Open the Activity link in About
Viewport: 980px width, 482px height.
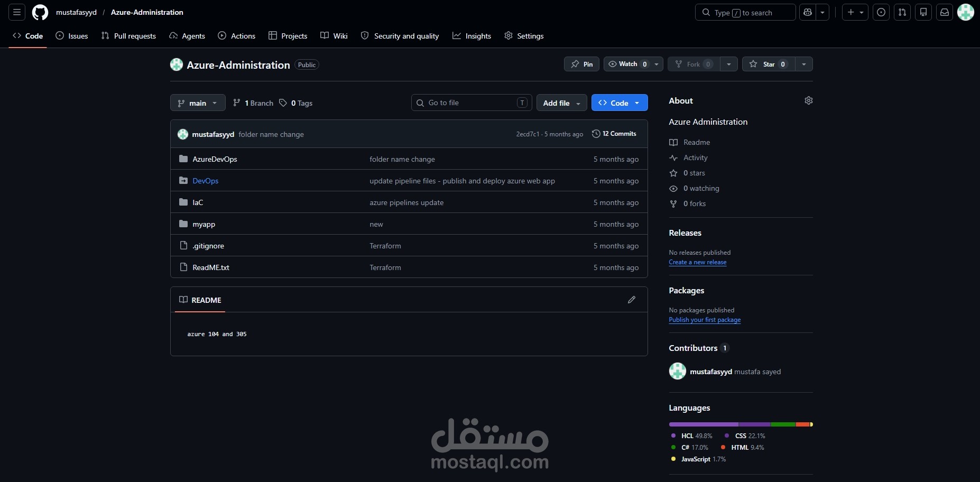click(x=688, y=157)
